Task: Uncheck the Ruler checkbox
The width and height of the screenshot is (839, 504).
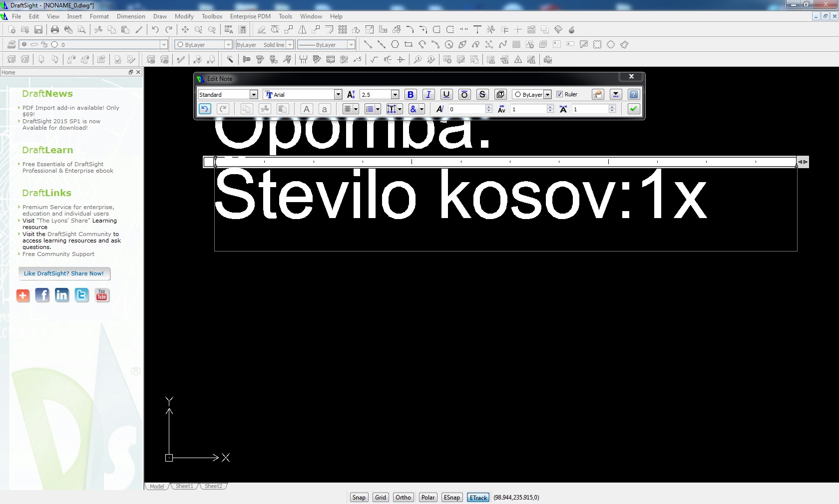Action: coord(559,94)
